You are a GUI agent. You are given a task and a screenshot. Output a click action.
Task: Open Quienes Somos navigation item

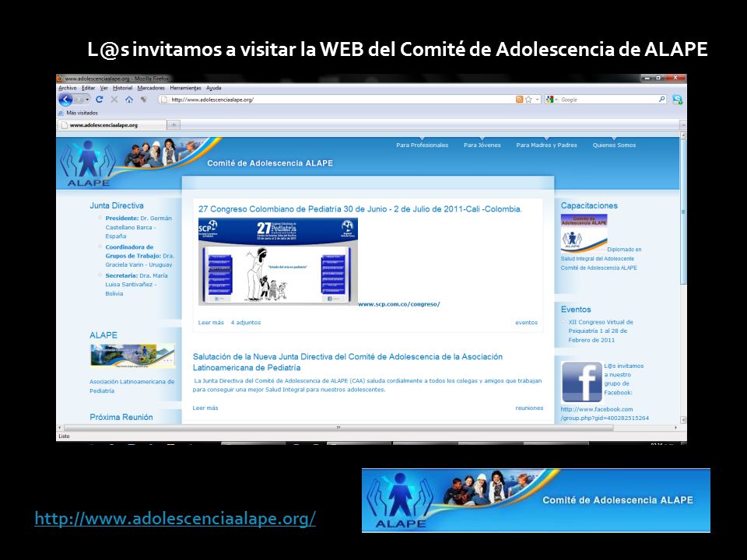(x=614, y=145)
